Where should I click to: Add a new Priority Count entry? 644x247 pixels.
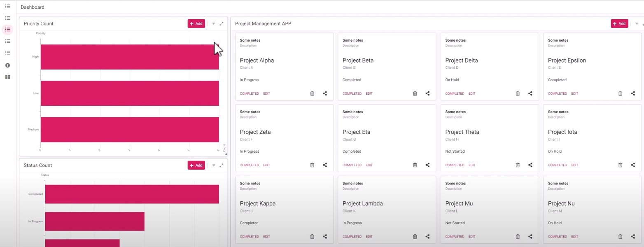196,24
